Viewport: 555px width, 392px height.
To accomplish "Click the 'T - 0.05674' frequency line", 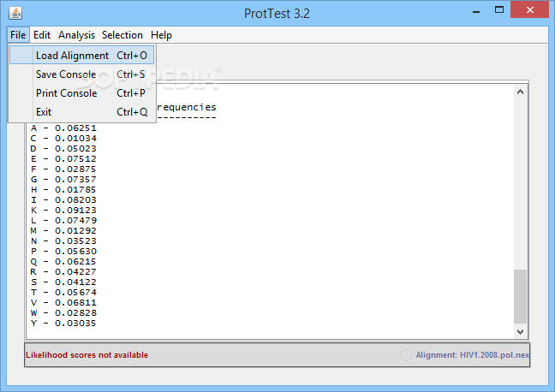I will click(x=63, y=292).
